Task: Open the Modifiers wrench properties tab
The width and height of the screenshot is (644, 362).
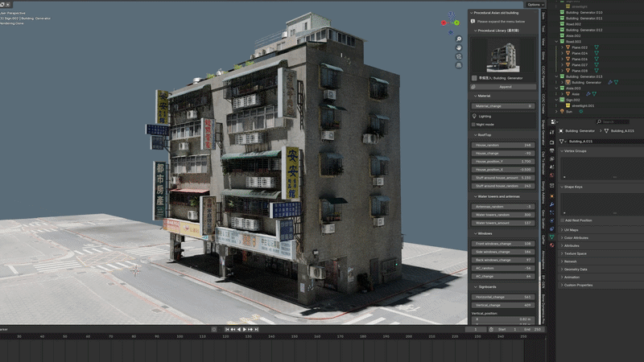Action: pyautogui.click(x=552, y=204)
